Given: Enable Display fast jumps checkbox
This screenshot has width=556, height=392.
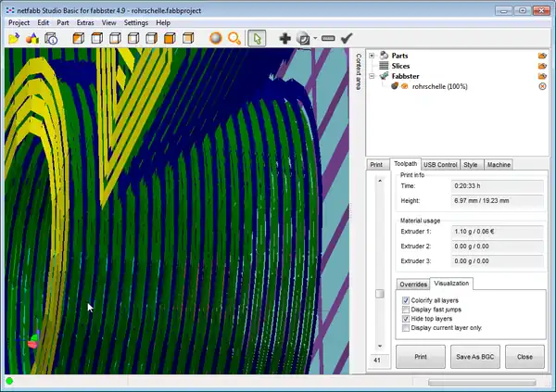Looking at the screenshot, I should pos(406,310).
